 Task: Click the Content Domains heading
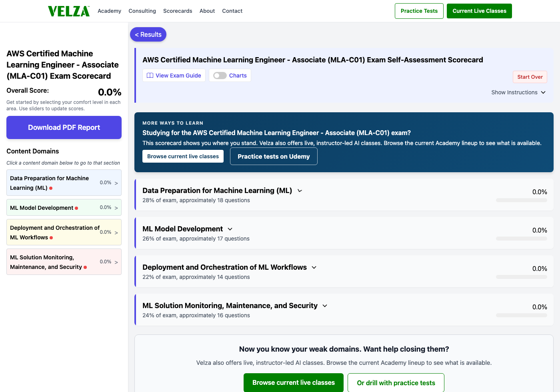click(33, 151)
